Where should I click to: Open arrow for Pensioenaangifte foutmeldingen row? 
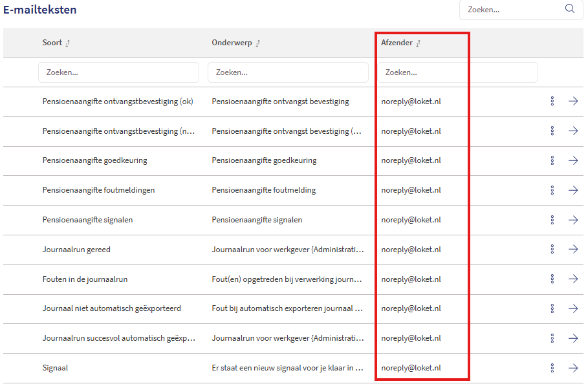tap(573, 190)
